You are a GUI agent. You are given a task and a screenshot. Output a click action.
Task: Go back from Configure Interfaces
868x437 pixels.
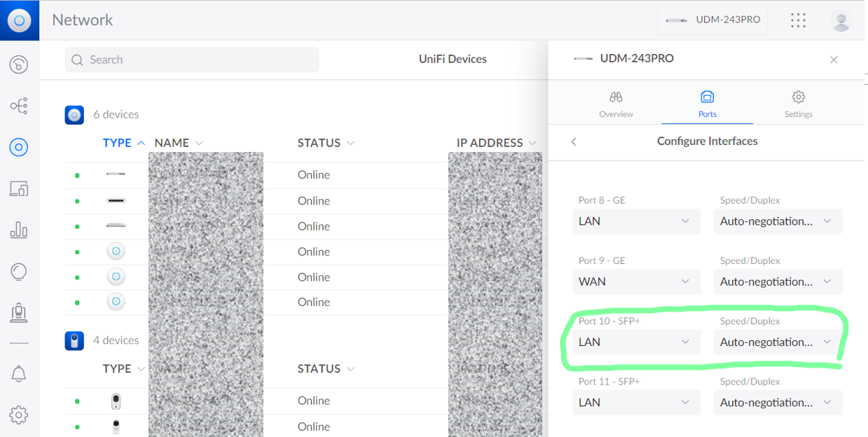[x=574, y=141]
